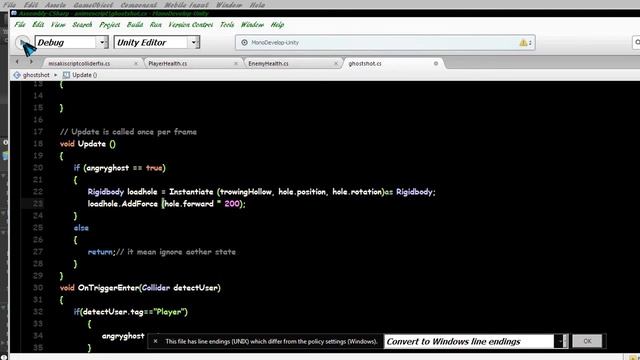
Task: Open the ghostshot class breadcrumb
Action: point(36,75)
